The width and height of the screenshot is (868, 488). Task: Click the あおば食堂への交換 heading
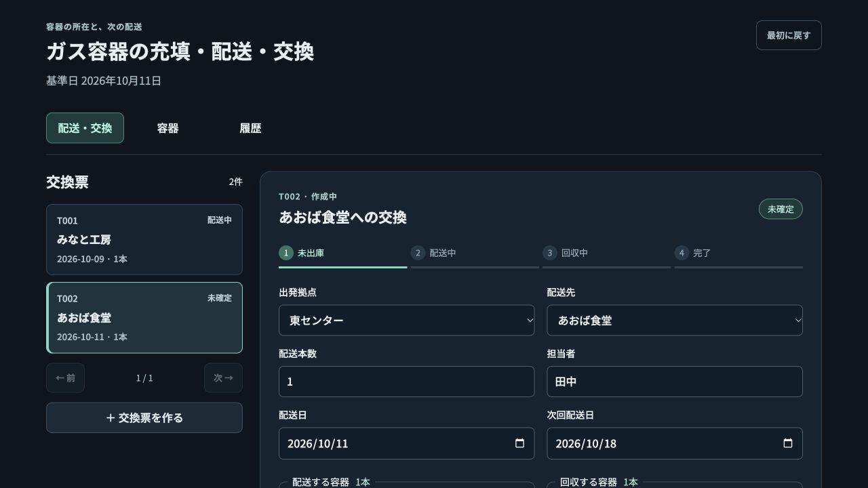[x=342, y=217]
